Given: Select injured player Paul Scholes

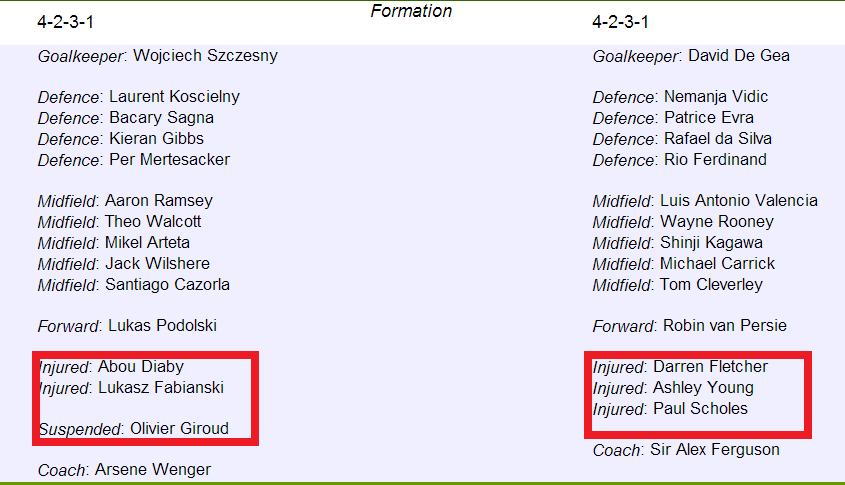Looking at the screenshot, I should coord(700,408).
